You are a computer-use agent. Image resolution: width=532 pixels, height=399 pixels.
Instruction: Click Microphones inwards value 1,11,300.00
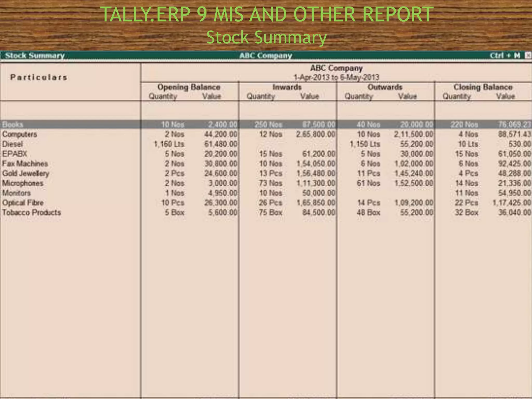pos(316,183)
